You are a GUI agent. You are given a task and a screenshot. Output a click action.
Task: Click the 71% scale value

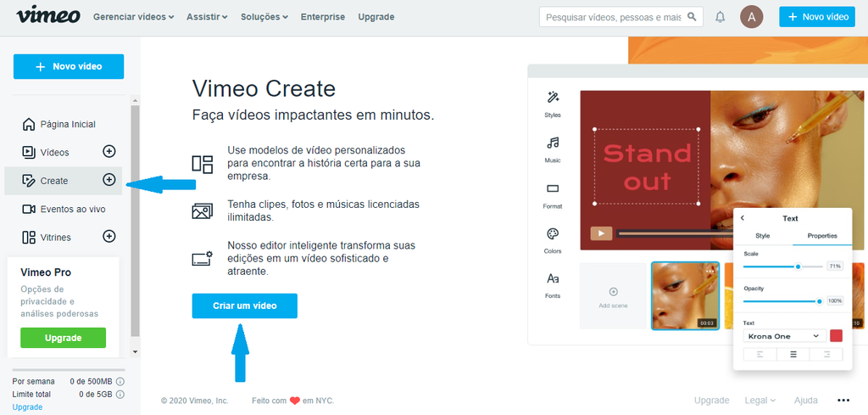pos(835,266)
